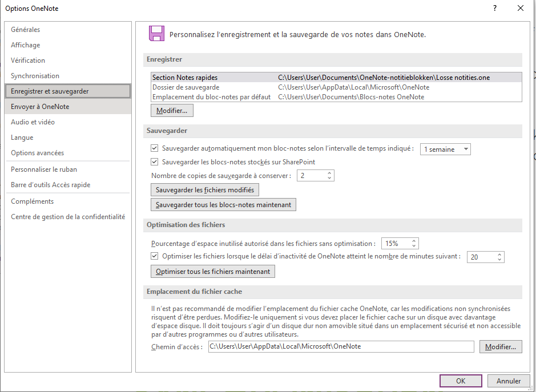Decrease the unused space percentage

pyautogui.click(x=414, y=246)
